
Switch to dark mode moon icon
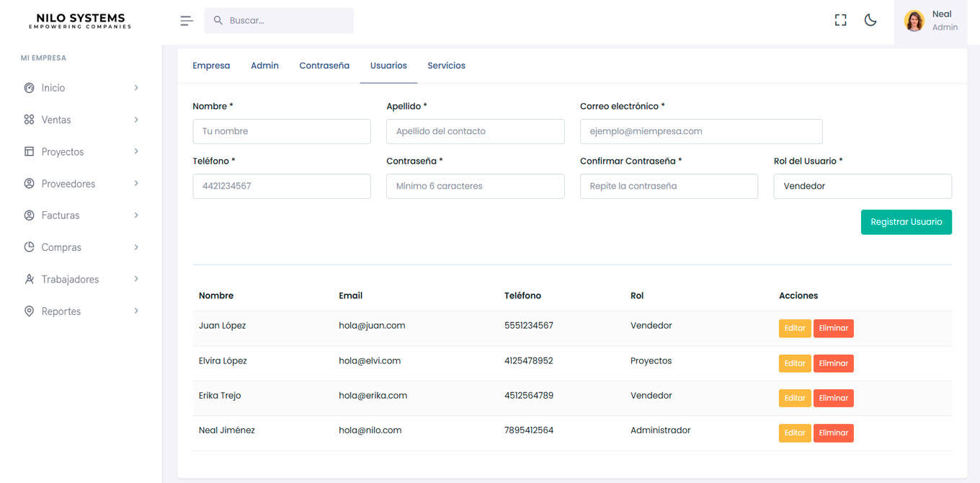click(x=870, y=20)
